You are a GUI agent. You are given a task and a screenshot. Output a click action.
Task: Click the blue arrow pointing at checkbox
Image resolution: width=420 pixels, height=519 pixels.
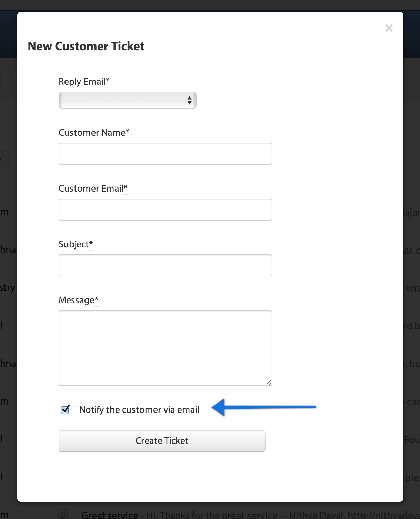pyautogui.click(x=263, y=407)
